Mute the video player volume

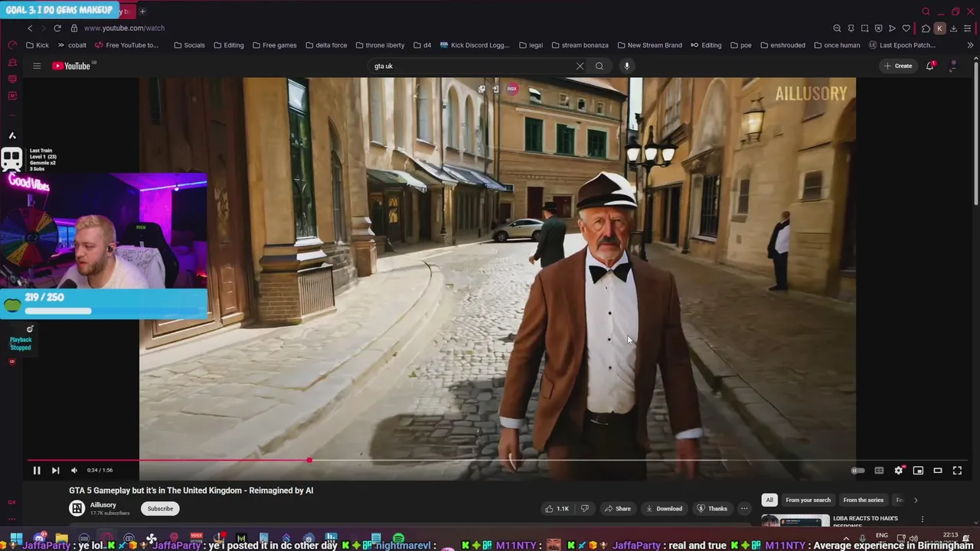74,470
